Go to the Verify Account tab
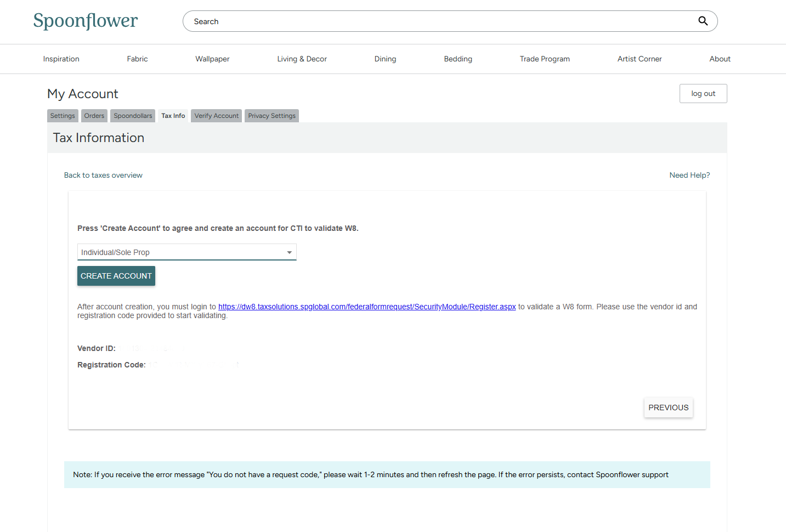Viewport: 786px width, 532px height. pyautogui.click(x=217, y=116)
